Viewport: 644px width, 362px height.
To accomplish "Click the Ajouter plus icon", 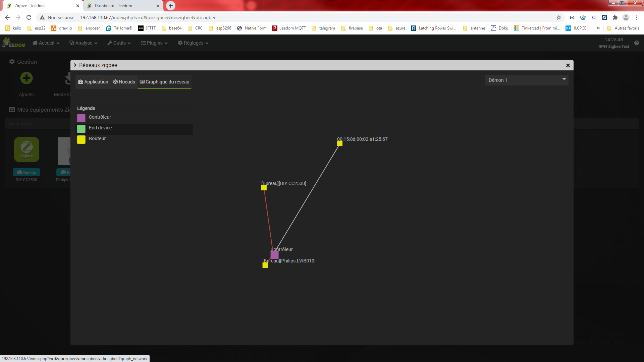I will [x=26, y=78].
